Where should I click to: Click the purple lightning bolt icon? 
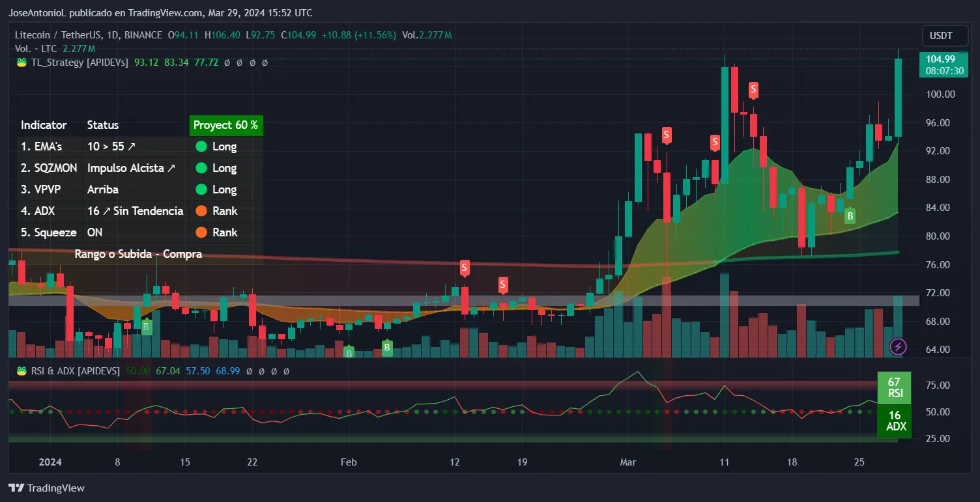(898, 346)
